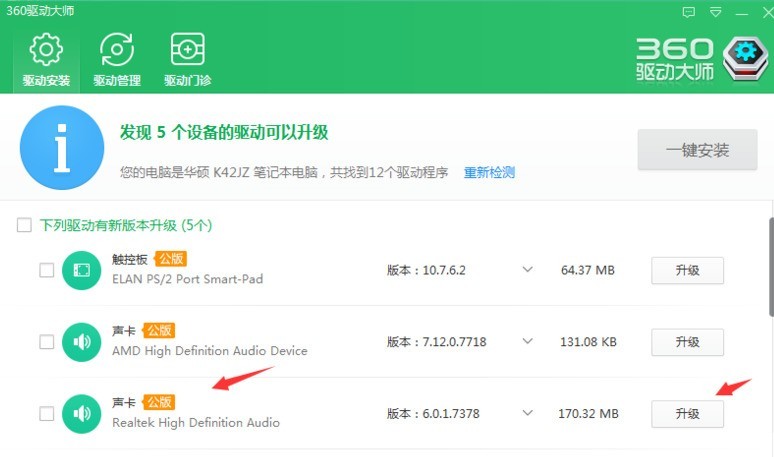The height and width of the screenshot is (457, 774).
Task: Click the Realtek audio sound card icon
Action: pyautogui.click(x=81, y=414)
